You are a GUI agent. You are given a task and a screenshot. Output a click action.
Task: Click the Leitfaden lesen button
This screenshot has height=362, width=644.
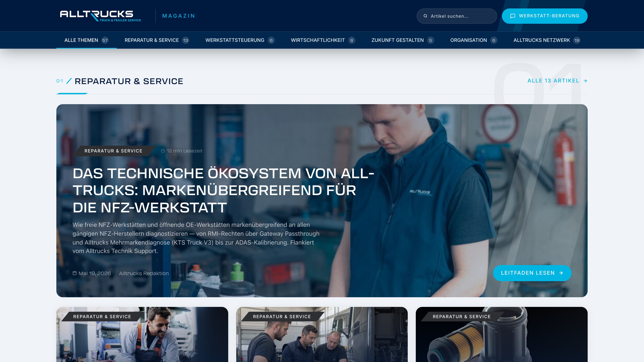click(532, 273)
